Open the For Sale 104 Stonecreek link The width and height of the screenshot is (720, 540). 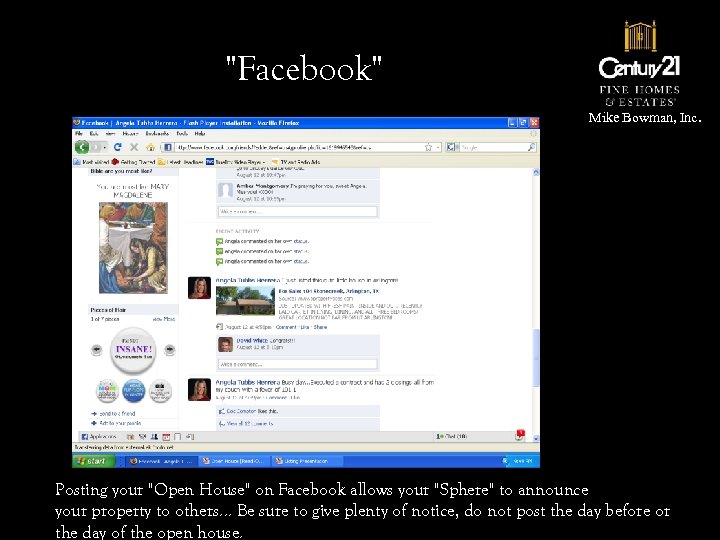(x=329, y=291)
